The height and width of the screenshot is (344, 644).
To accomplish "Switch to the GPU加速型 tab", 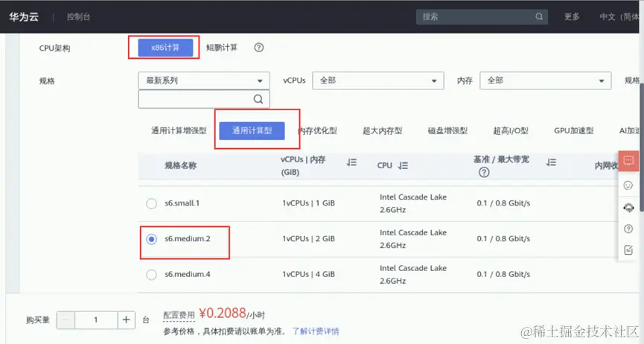I will click(x=574, y=131).
